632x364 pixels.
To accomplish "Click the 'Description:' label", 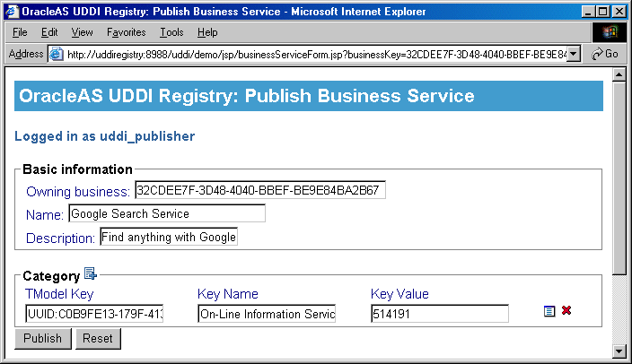I will 60,238.
